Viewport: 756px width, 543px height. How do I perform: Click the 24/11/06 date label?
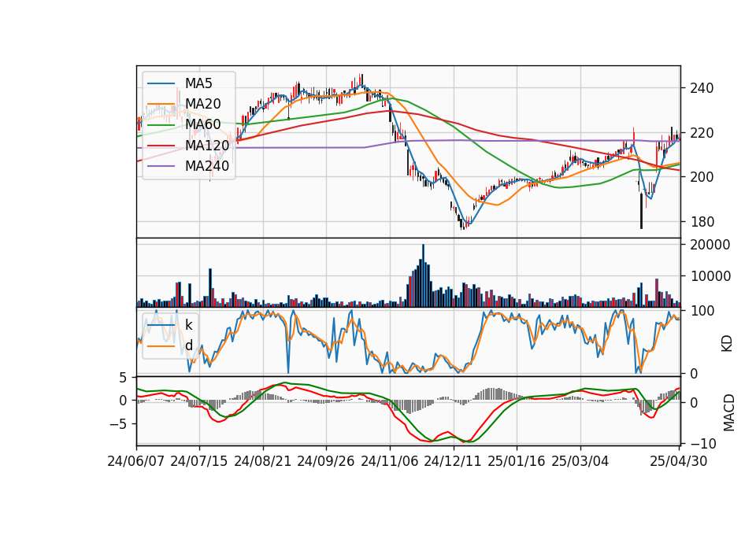pyautogui.click(x=390, y=461)
